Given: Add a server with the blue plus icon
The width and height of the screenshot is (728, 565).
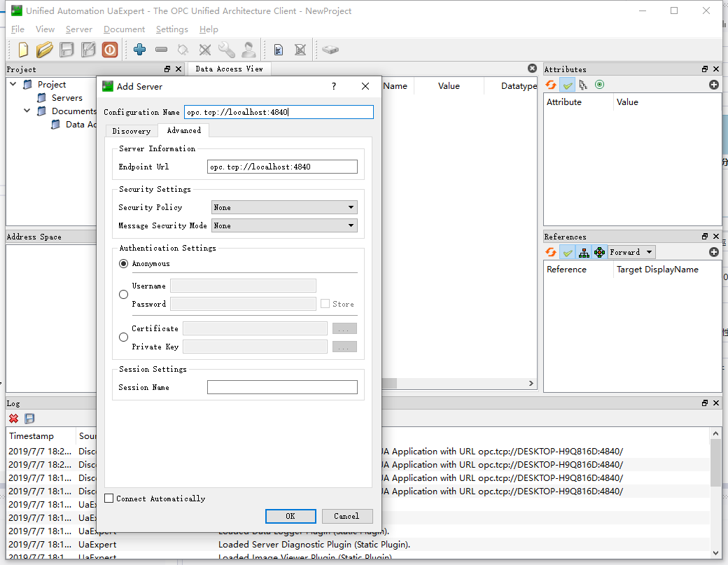Looking at the screenshot, I should (x=139, y=49).
